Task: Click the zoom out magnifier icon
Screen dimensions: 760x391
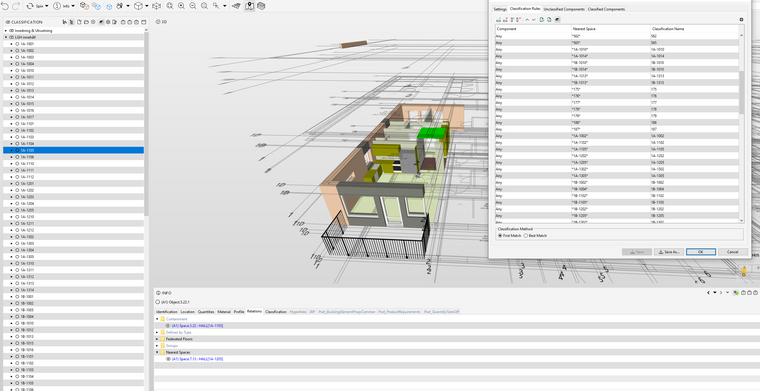Action: pos(192,6)
